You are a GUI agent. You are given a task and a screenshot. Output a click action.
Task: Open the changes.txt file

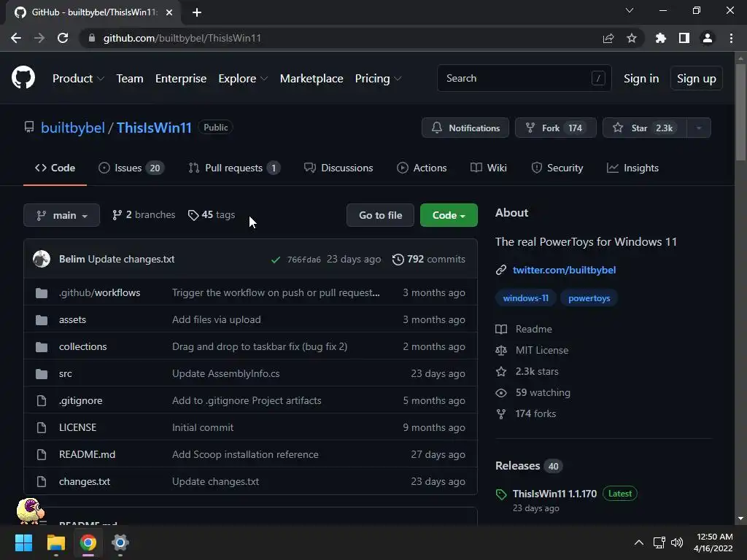[85, 481]
